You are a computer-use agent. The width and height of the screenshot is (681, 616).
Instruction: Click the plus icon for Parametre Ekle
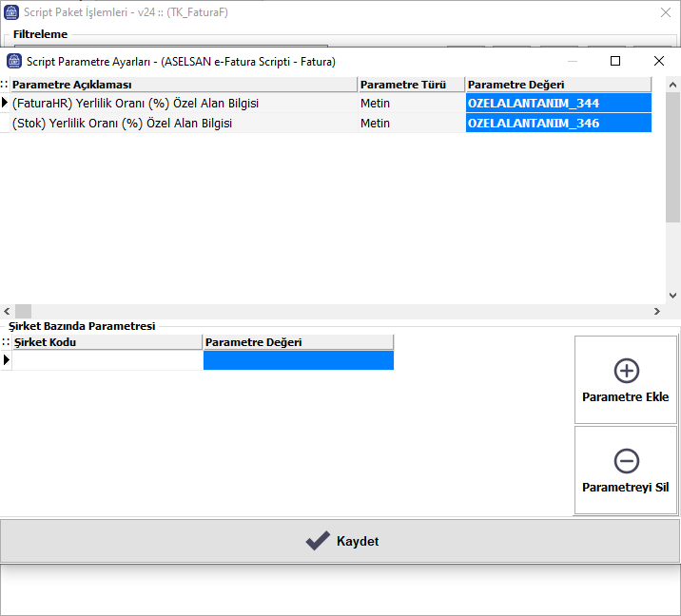tap(626, 371)
